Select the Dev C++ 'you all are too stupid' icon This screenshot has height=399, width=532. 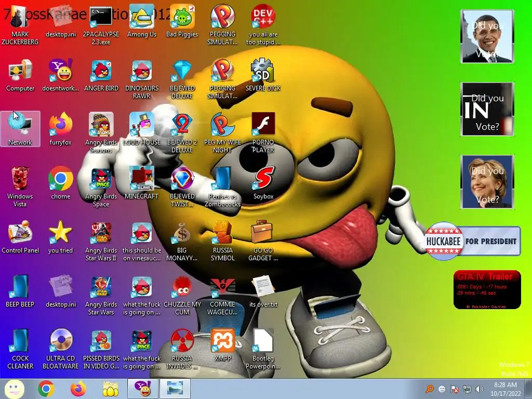coord(263,24)
